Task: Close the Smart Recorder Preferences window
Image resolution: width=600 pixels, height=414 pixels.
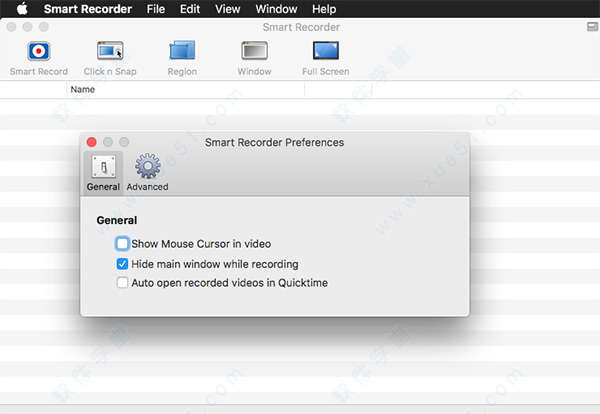Action: 91,142
